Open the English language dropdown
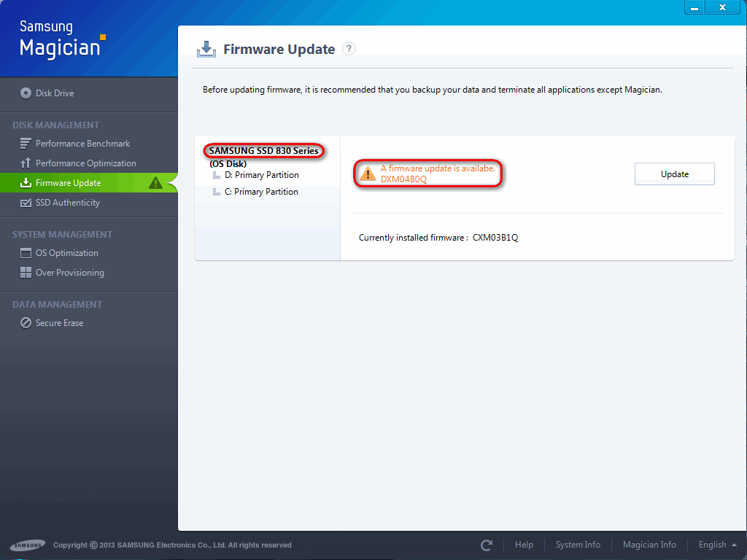The height and width of the screenshot is (560, 747). click(x=718, y=545)
